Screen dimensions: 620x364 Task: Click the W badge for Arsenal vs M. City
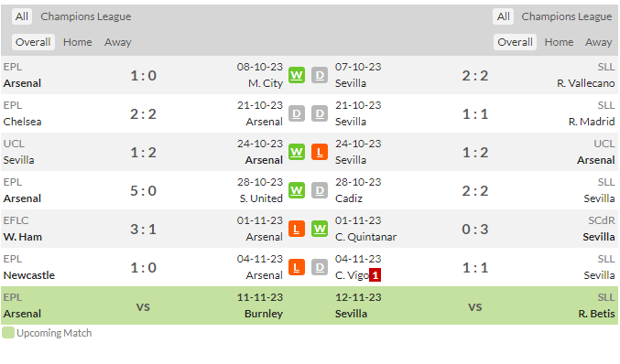click(x=297, y=75)
